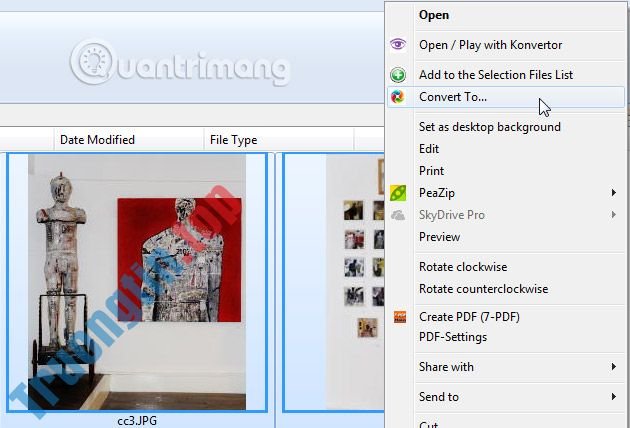Click the green PeaZip icon

pyautogui.click(x=398, y=192)
